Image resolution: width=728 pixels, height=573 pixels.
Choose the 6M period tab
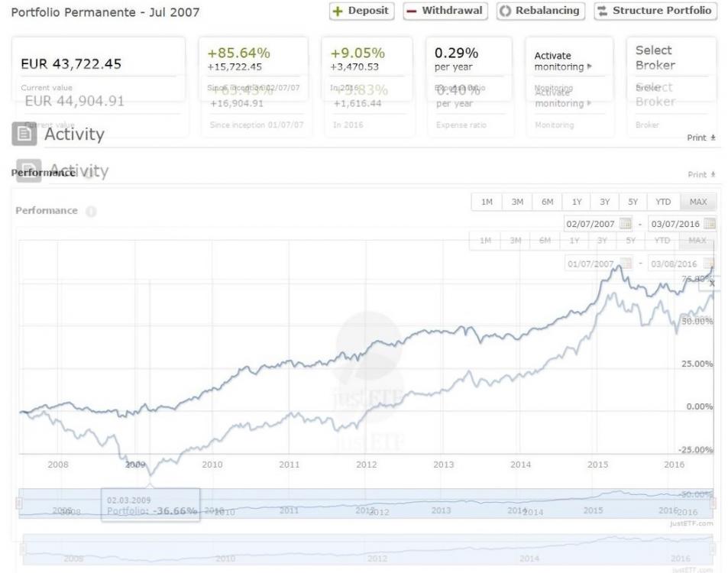pyautogui.click(x=548, y=202)
